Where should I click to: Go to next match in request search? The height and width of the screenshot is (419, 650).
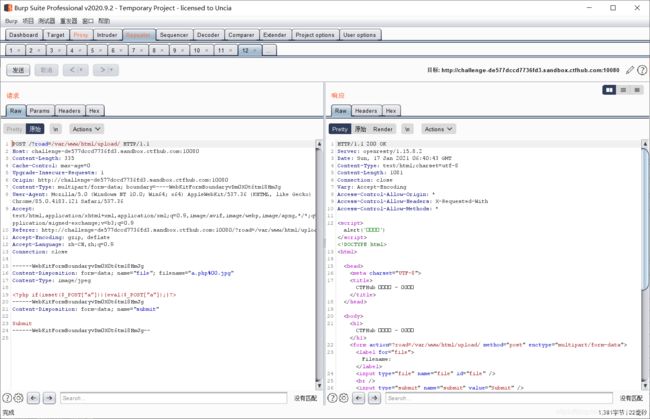(x=49, y=398)
